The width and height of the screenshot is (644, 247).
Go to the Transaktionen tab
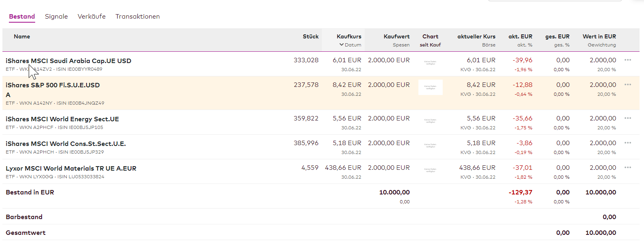click(x=137, y=17)
